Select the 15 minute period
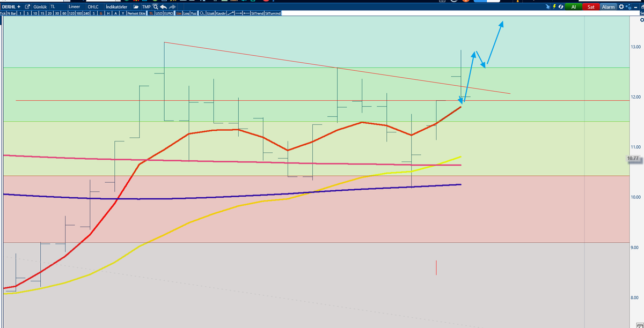644x328 pixels. pyautogui.click(x=42, y=13)
